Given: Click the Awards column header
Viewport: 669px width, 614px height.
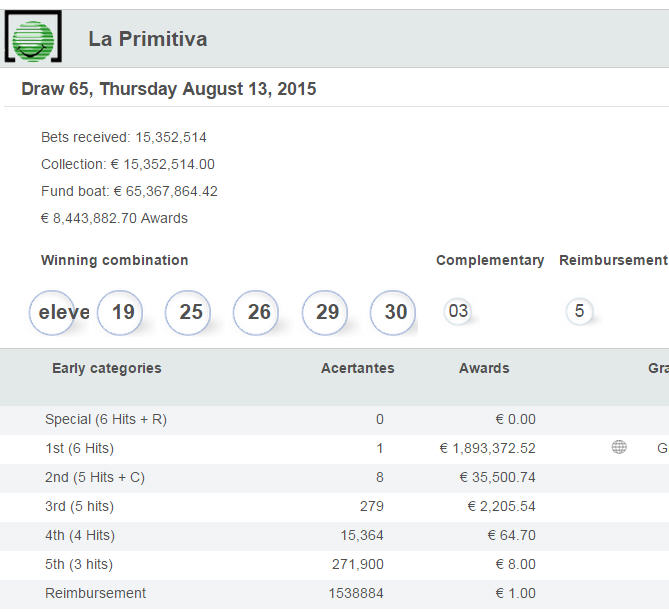Looking at the screenshot, I should pyautogui.click(x=484, y=368).
